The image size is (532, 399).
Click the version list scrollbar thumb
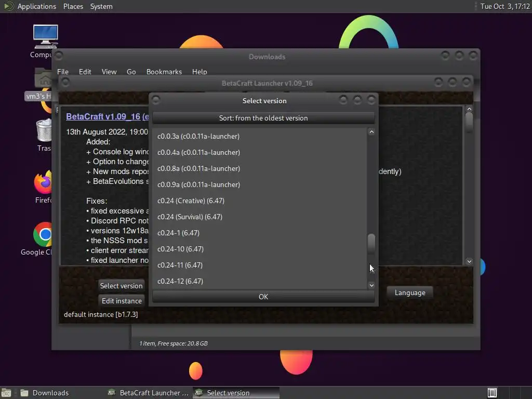click(371, 244)
